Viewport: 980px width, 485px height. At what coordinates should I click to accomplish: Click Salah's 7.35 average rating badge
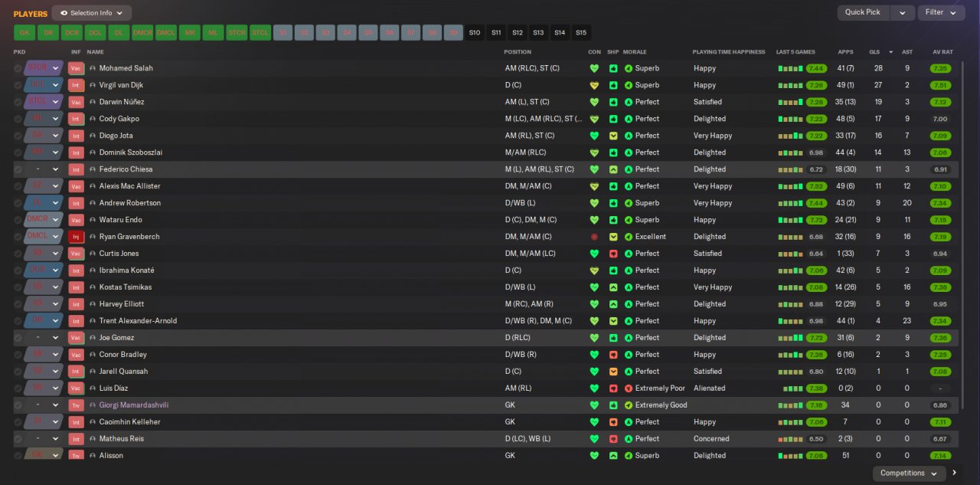(940, 68)
